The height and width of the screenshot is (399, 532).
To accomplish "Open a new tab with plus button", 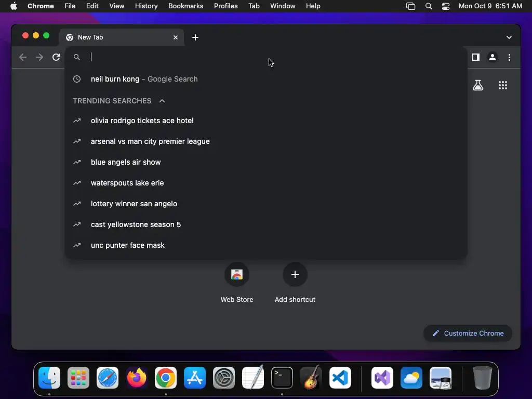I will [195, 37].
